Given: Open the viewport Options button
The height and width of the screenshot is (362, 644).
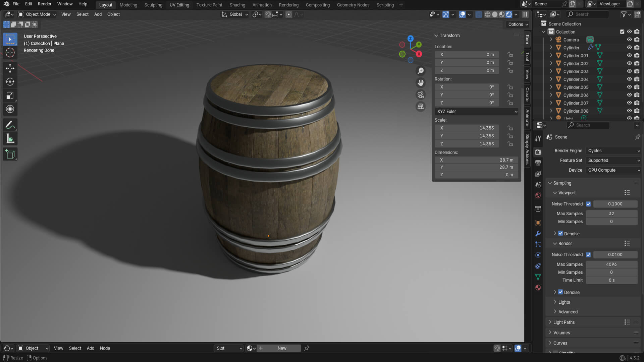Looking at the screenshot, I should point(518,24).
